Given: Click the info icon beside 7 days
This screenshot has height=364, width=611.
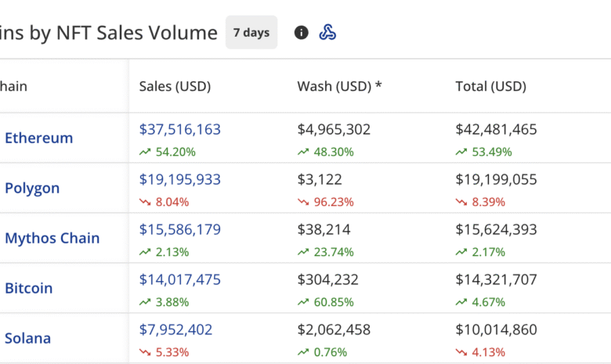Looking at the screenshot, I should click(302, 33).
